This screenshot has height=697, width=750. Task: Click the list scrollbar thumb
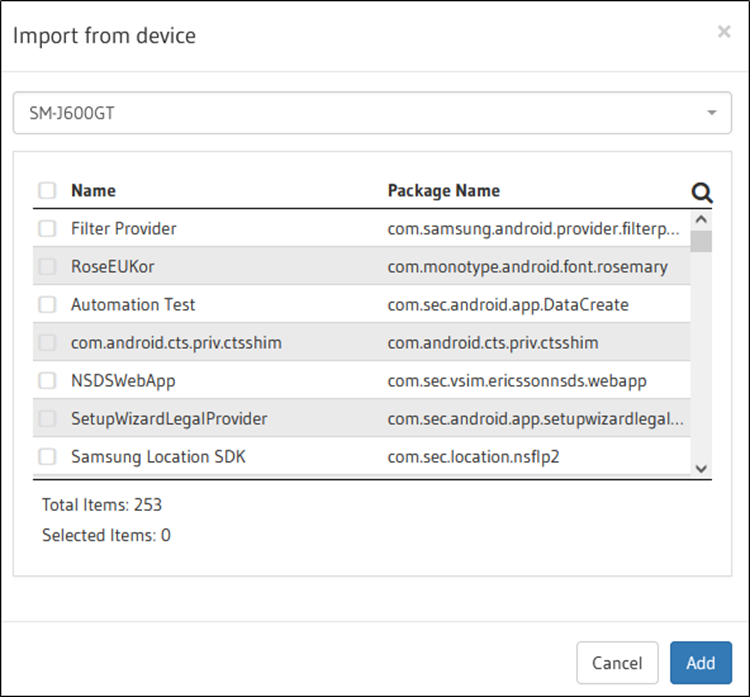701,241
